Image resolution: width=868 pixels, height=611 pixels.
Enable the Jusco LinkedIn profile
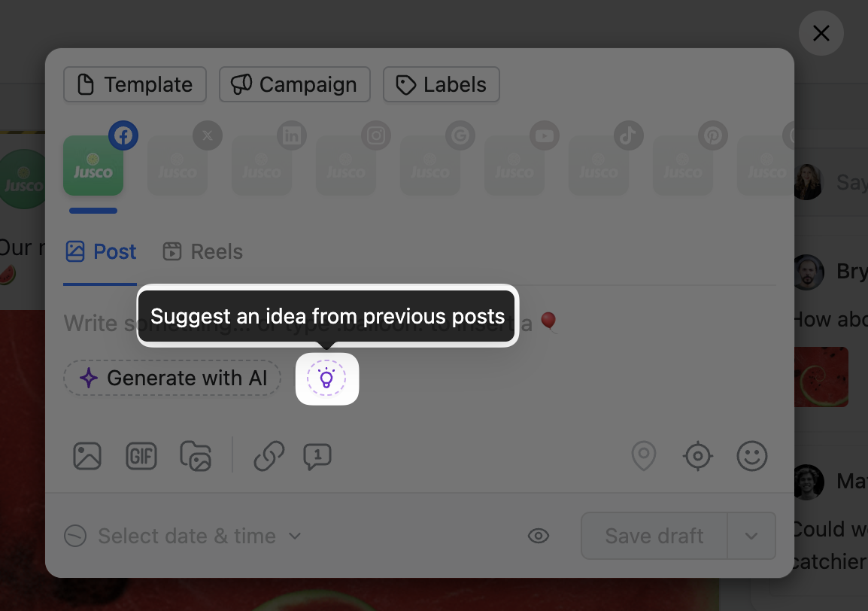pyautogui.click(x=262, y=166)
